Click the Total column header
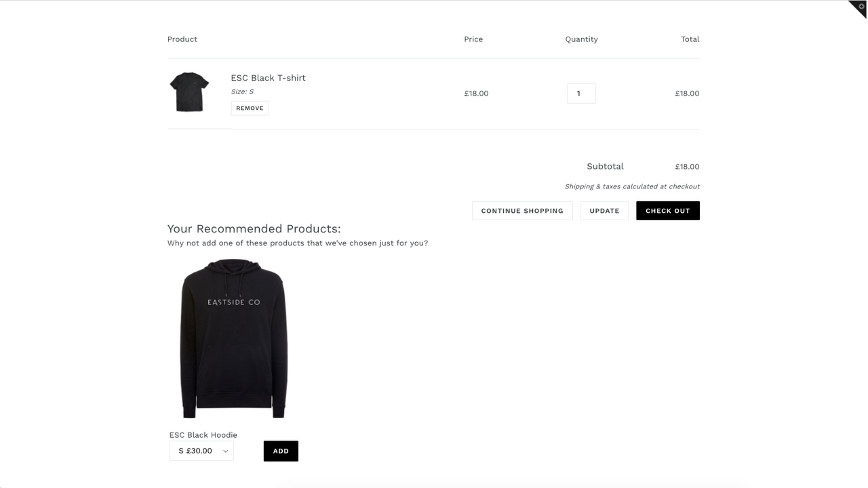This screenshot has height=488, width=868. pyautogui.click(x=690, y=39)
